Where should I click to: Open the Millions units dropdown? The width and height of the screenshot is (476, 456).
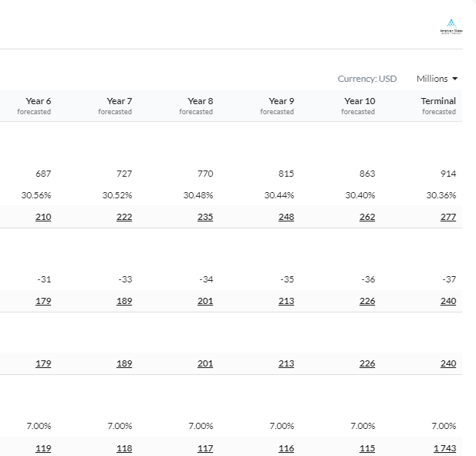[x=437, y=79]
